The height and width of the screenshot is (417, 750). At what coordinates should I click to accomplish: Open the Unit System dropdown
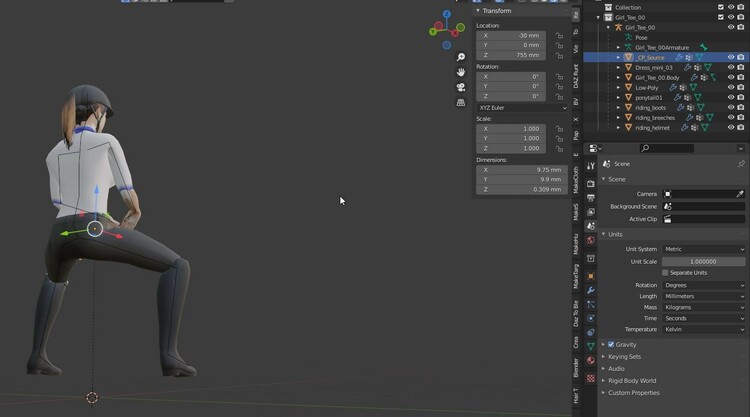704,249
